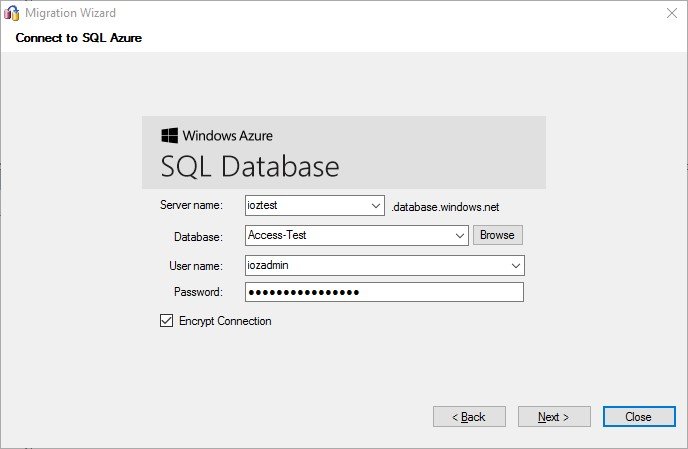The height and width of the screenshot is (449, 688).
Task: Click the Browse button
Action: point(498,235)
